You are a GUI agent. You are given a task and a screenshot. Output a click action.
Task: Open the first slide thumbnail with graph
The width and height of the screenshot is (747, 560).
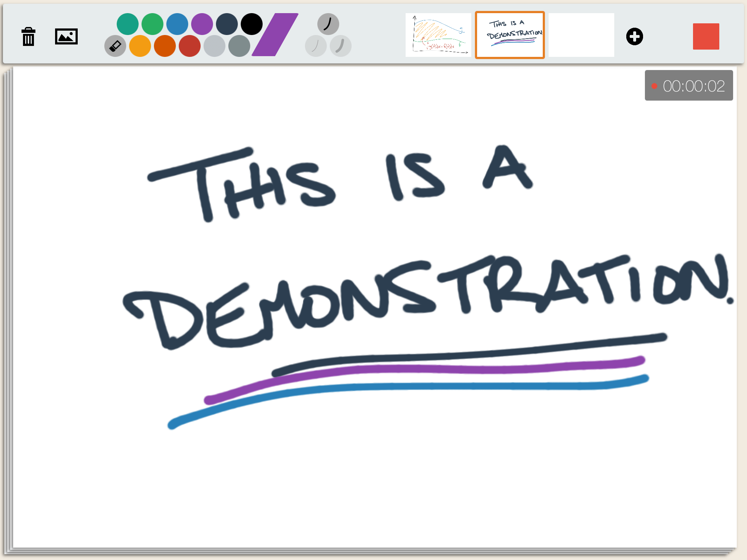pos(438,35)
